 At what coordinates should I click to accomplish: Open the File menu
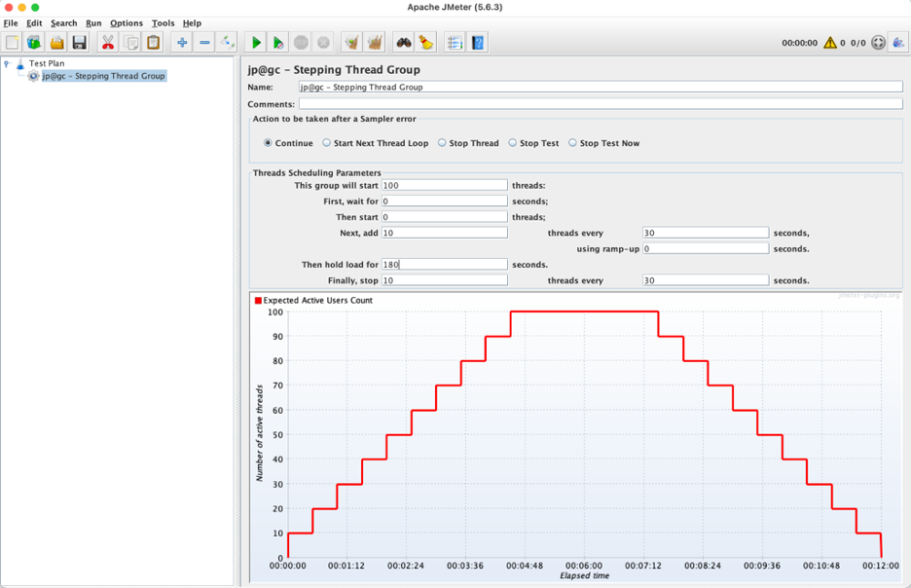click(x=11, y=23)
